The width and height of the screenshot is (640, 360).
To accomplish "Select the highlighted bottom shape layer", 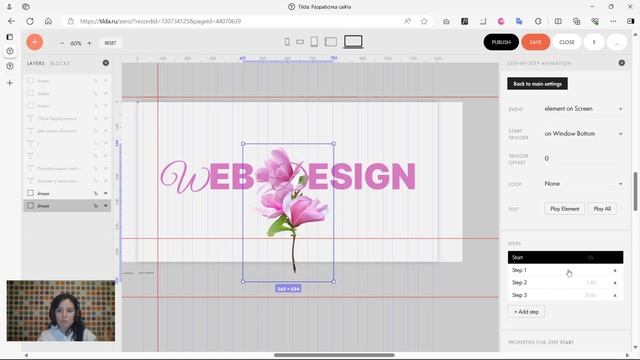I will tap(67, 206).
